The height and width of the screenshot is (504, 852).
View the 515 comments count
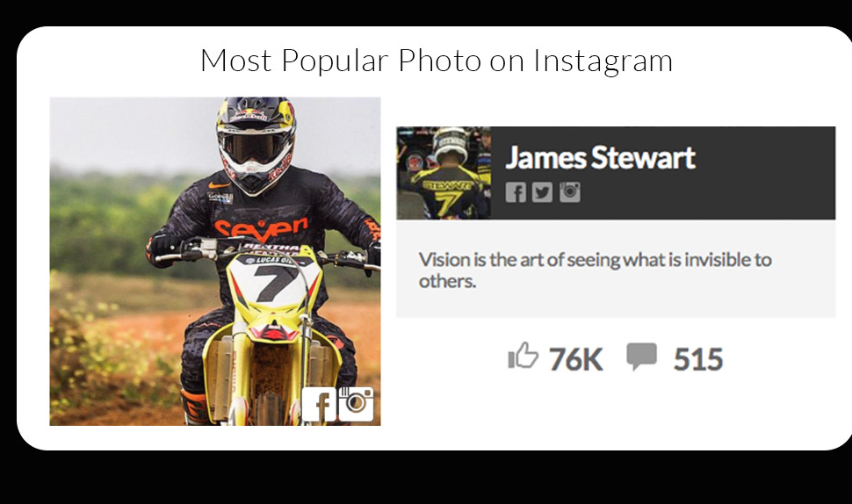click(698, 359)
